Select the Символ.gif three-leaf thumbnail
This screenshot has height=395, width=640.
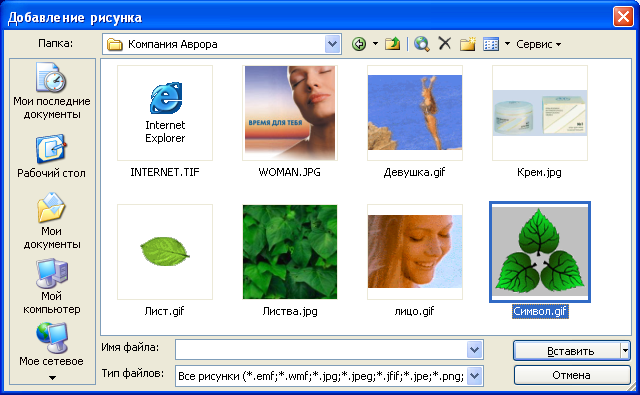click(x=540, y=252)
